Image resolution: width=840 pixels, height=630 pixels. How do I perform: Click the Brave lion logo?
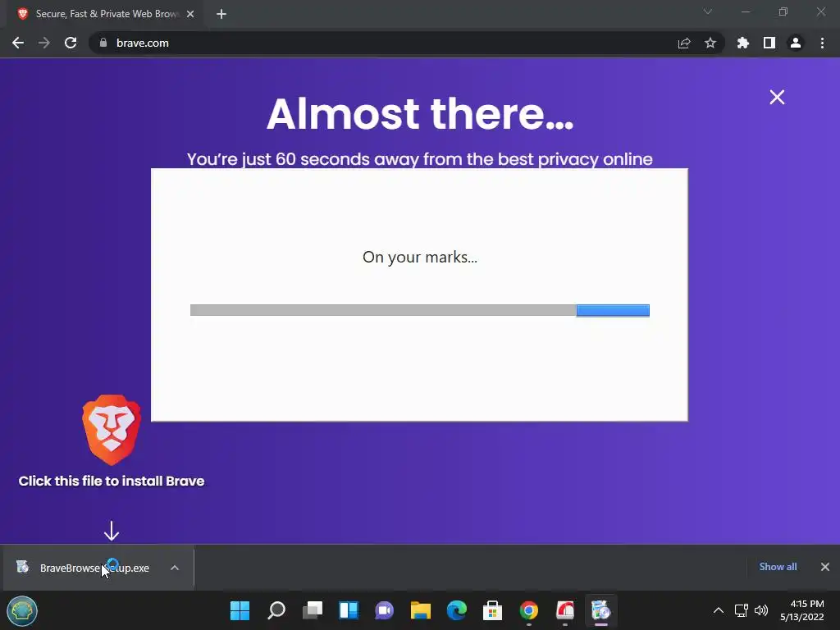[112, 430]
